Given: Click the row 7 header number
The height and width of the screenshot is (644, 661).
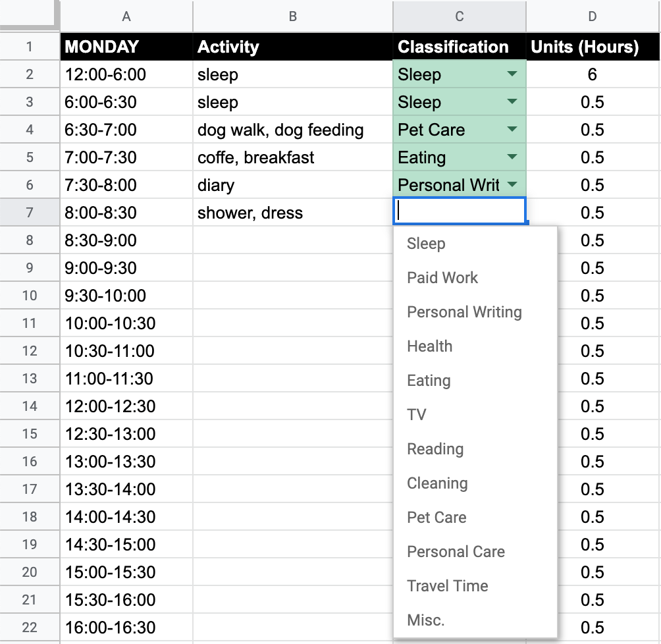Looking at the screenshot, I should (30, 212).
